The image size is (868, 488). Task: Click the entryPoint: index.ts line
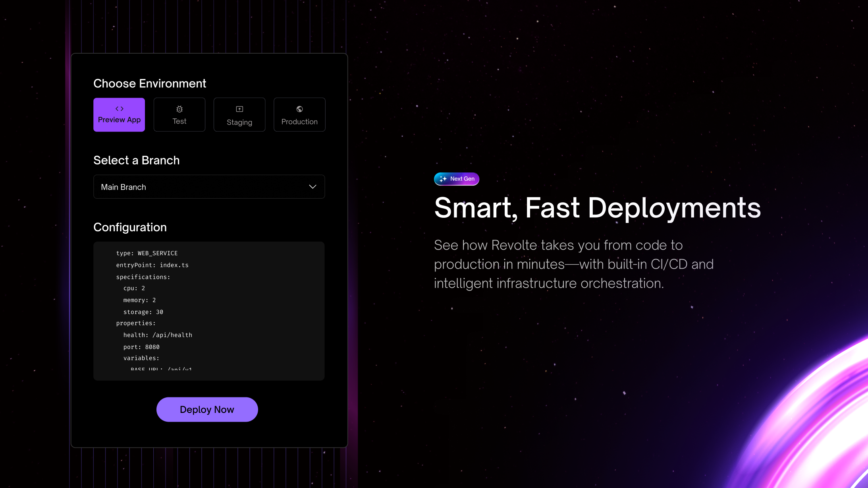(x=152, y=265)
